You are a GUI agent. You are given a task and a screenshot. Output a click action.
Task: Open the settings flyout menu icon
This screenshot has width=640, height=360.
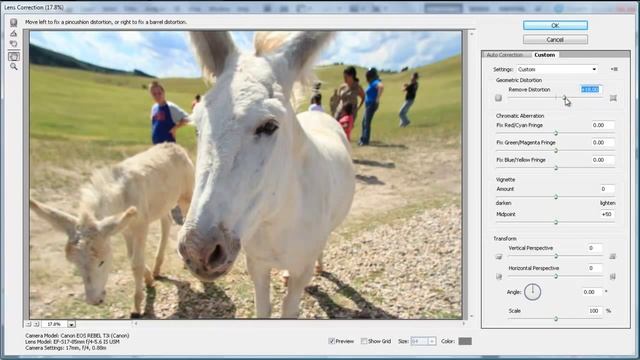pyautogui.click(x=614, y=69)
